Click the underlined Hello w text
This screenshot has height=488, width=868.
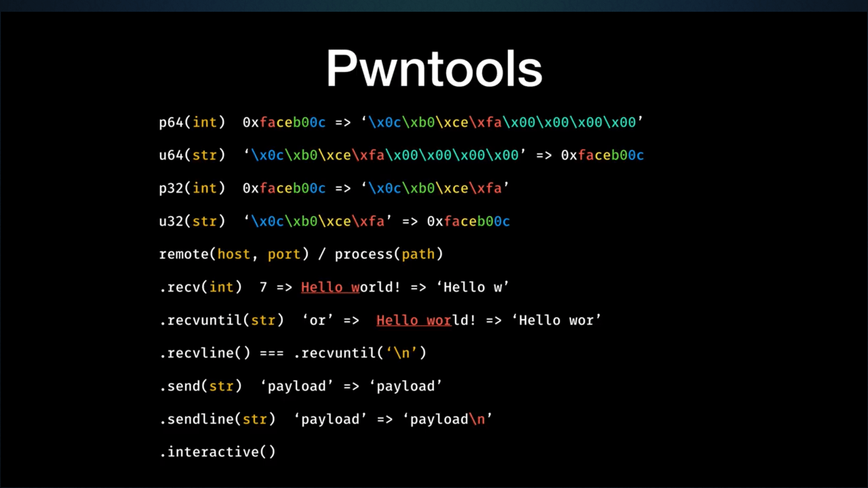[x=329, y=287]
